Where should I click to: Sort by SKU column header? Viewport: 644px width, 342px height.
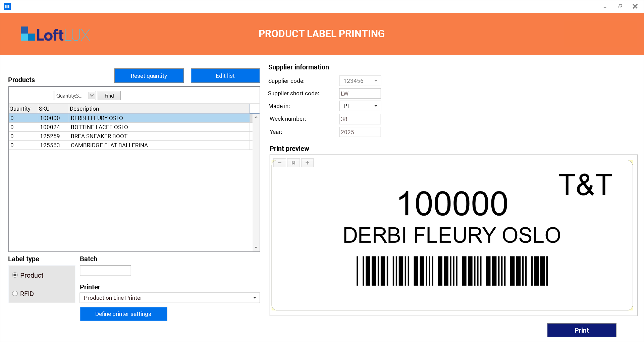point(53,109)
